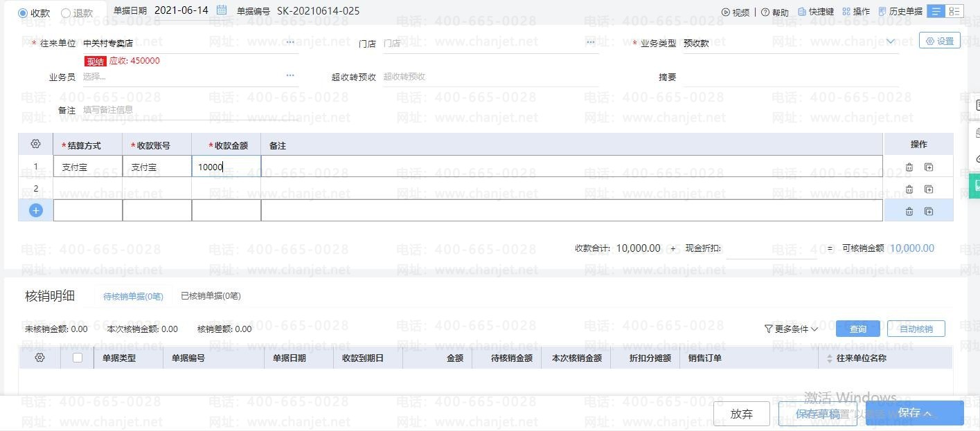Click into the 现金折扣 input field
980x431 pixels.
tap(771, 248)
